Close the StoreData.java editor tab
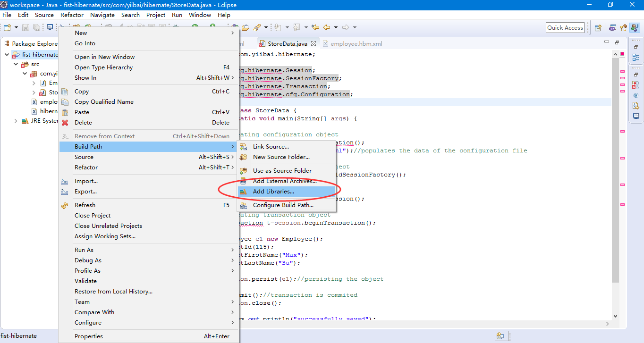The image size is (644, 343). click(313, 43)
